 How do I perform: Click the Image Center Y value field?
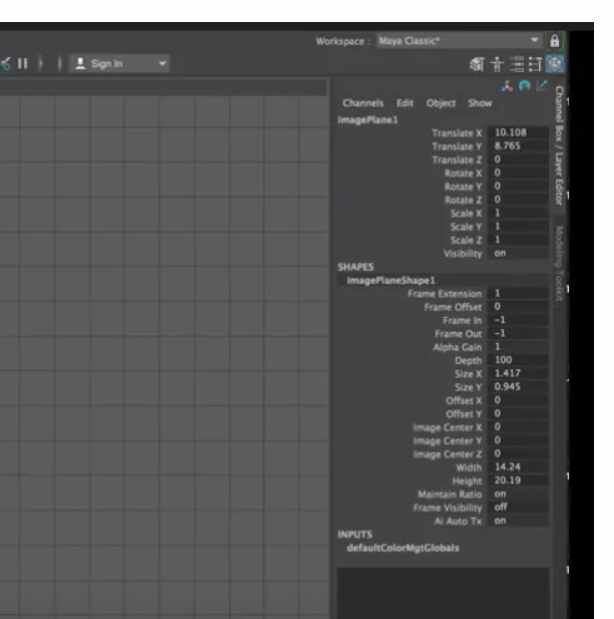(518, 441)
